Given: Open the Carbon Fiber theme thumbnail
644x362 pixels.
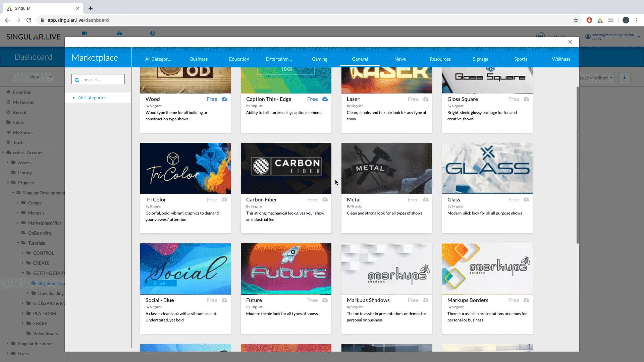Looking at the screenshot, I should (x=286, y=168).
